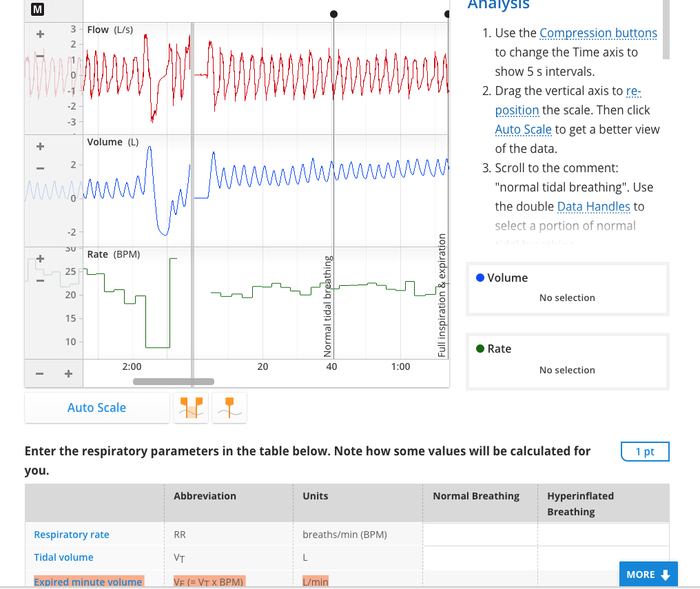Image resolution: width=700 pixels, height=589 pixels.
Task: Expand the Time axis using the bottom minus icon
Action: point(39,373)
